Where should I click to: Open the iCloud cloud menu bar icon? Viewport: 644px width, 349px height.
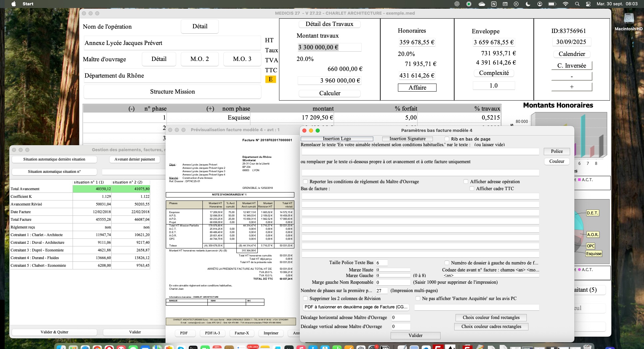coord(482,4)
